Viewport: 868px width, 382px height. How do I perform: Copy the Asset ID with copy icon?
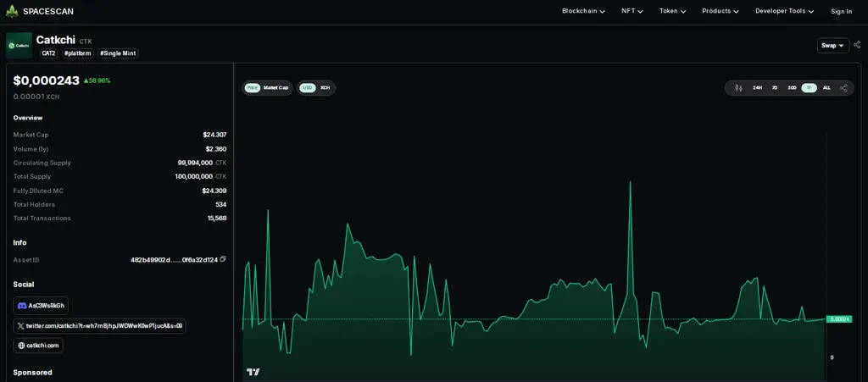point(223,259)
